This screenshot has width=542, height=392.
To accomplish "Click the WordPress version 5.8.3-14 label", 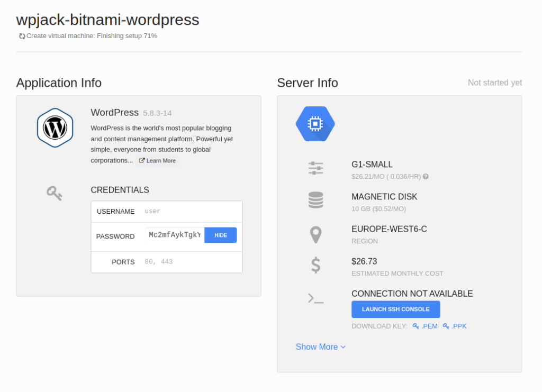I will (157, 113).
